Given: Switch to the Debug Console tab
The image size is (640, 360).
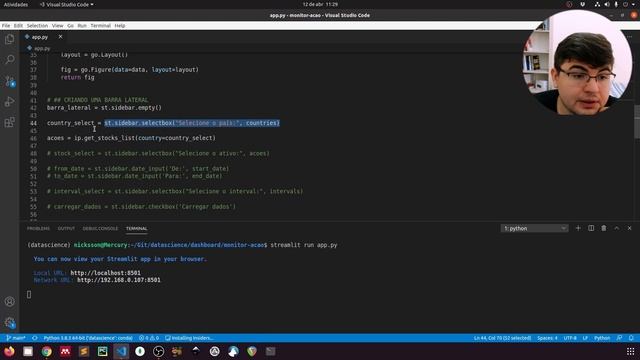Looking at the screenshot, I should click(x=100, y=229).
